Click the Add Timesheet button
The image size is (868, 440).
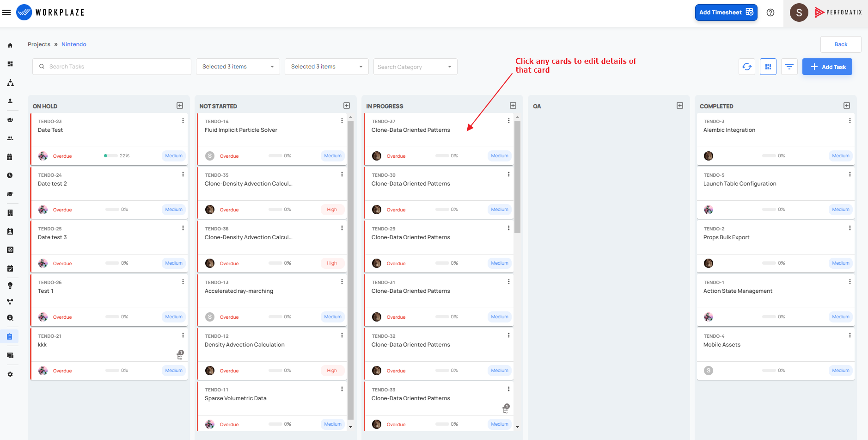click(x=726, y=12)
